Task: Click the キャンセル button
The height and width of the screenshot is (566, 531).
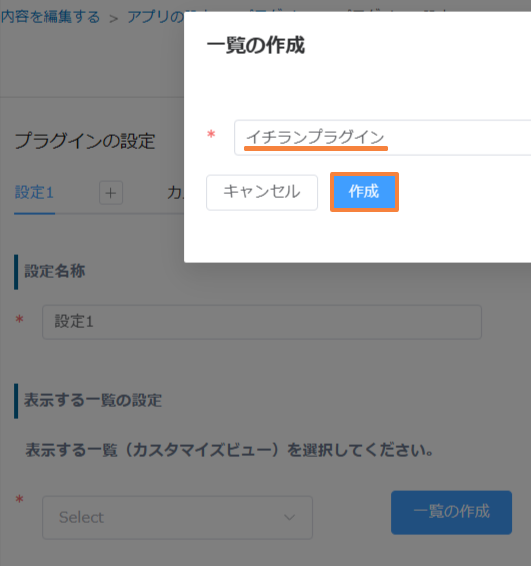Action: (262, 192)
